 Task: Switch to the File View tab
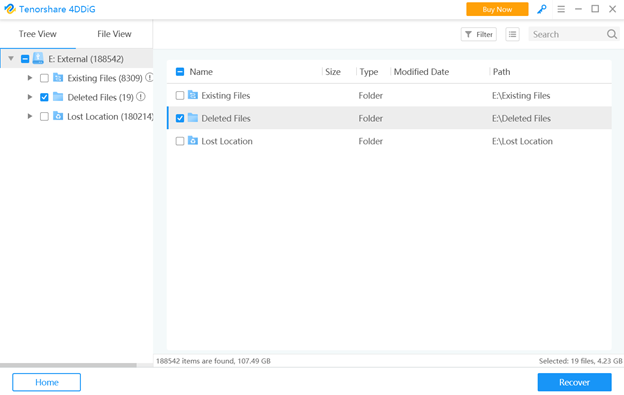(114, 34)
